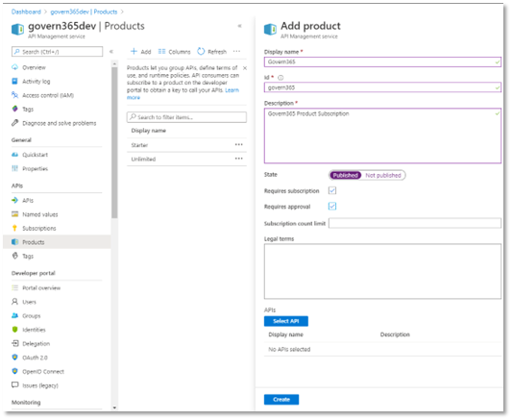Open Tags item under APIs section

[28, 256]
